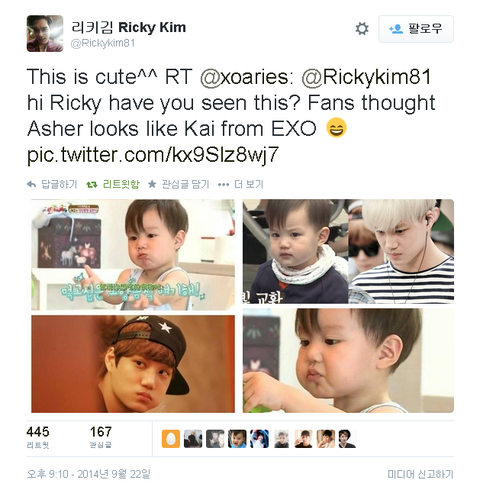Screen dimensions: 480x493
Task: Click 미디어 신고하기 report media link
Action: coord(420,474)
